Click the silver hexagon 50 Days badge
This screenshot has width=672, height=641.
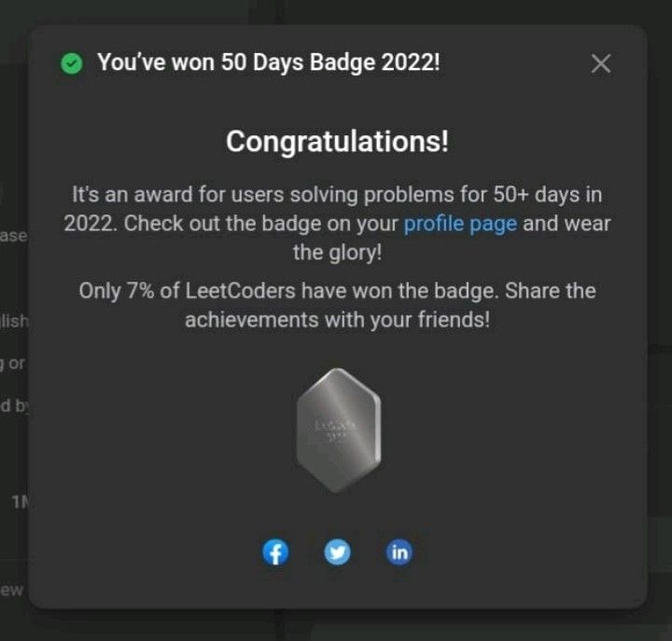[339, 430]
